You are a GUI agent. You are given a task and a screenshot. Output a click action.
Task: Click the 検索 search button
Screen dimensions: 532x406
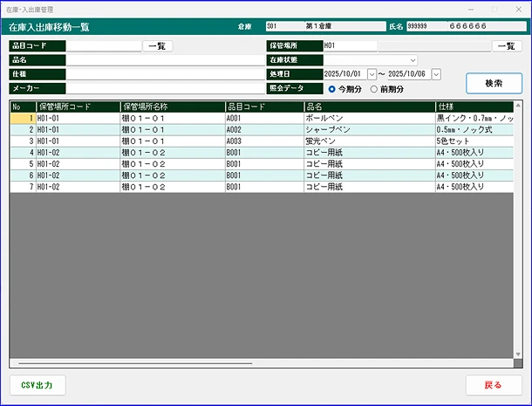pos(494,83)
